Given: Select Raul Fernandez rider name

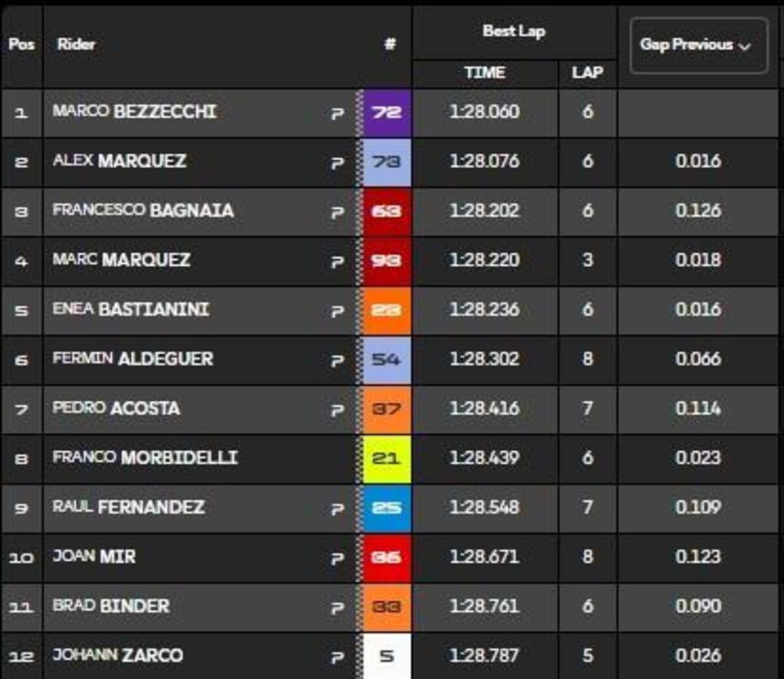Looking at the screenshot, I should (x=129, y=507).
